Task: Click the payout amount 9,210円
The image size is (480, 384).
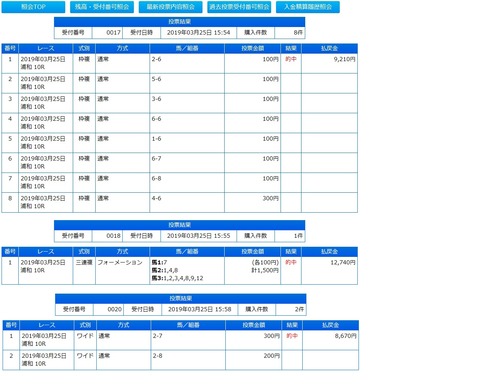Action: (345, 59)
